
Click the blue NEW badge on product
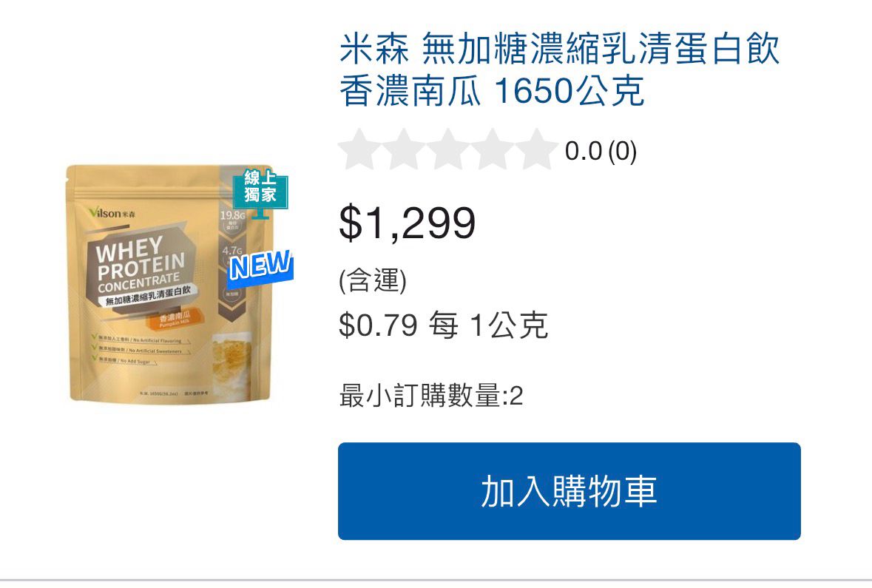tap(261, 266)
